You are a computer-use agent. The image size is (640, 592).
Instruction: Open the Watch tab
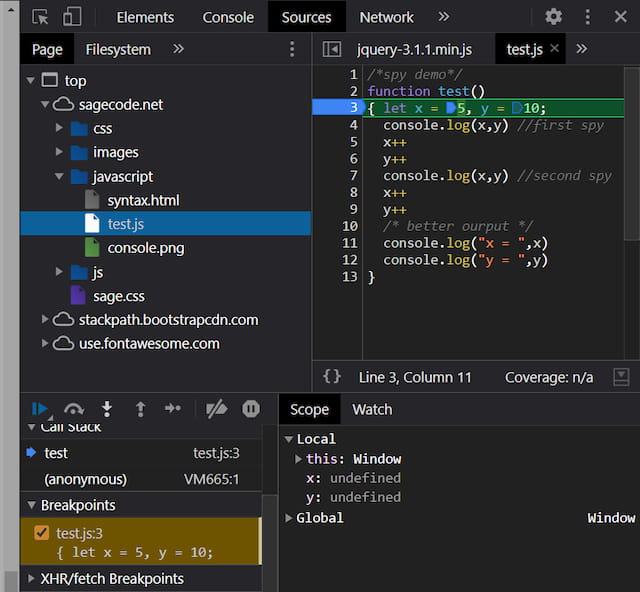point(372,409)
